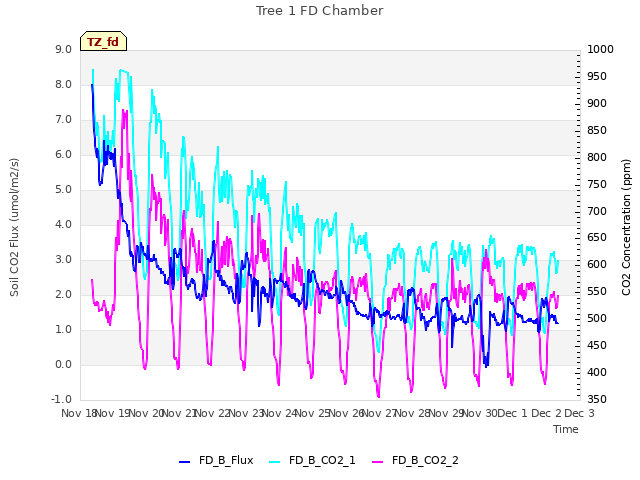Click the TZ_fd annotation label
The width and height of the screenshot is (640, 480).
103,41
